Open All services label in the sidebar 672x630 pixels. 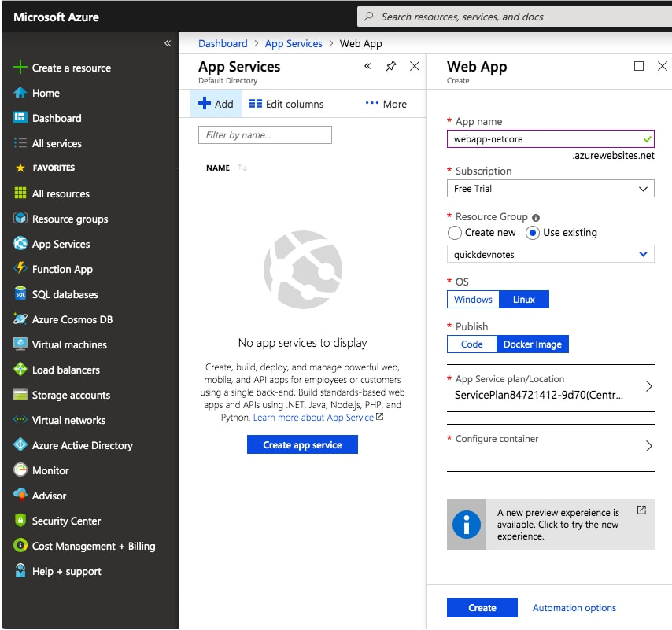click(x=57, y=143)
